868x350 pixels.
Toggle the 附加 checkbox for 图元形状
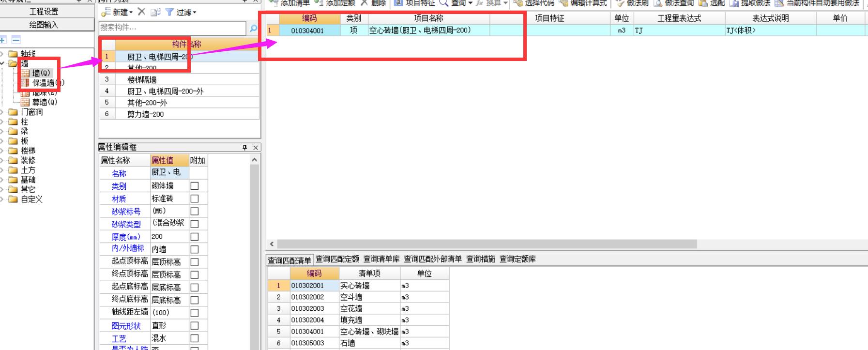click(x=195, y=326)
